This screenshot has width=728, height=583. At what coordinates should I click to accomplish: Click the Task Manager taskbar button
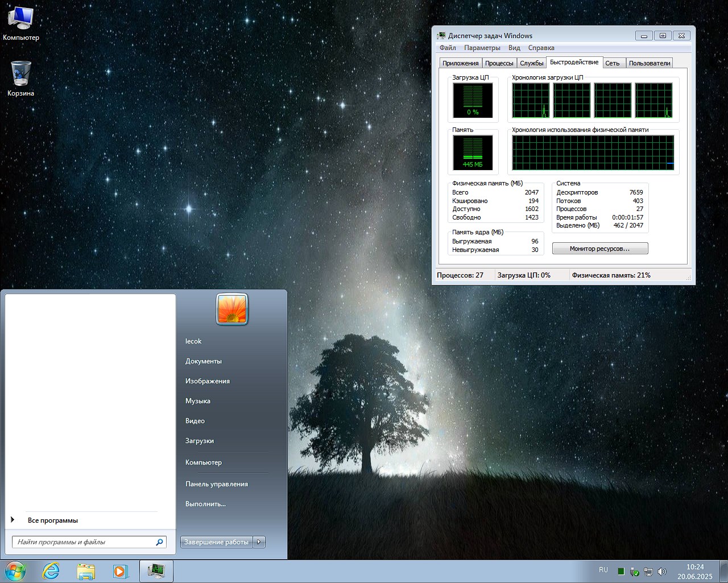click(x=156, y=571)
